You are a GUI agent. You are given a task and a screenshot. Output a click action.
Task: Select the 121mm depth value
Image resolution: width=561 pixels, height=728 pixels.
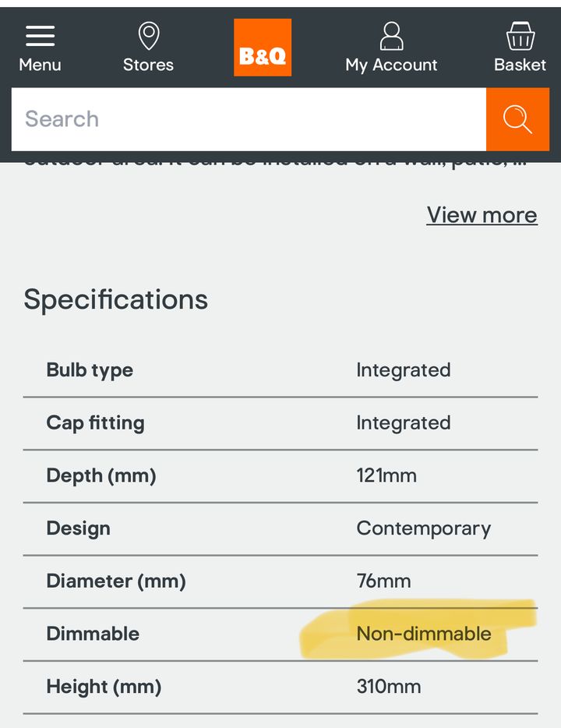pos(386,475)
